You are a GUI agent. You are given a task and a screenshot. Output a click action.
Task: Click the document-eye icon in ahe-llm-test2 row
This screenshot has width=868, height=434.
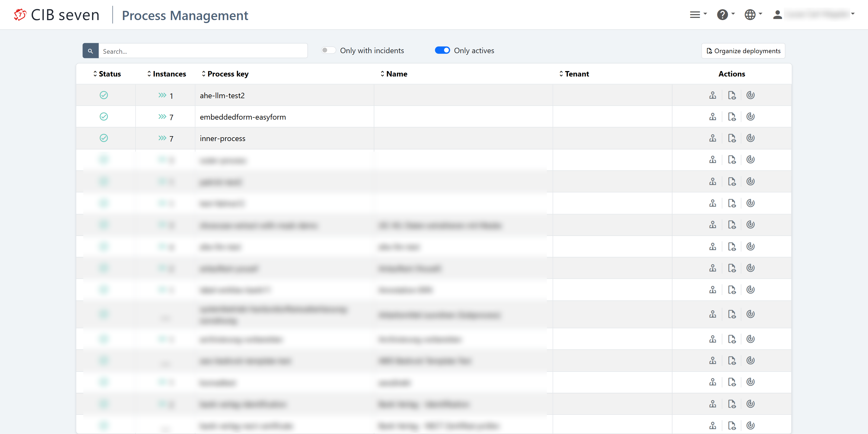click(732, 95)
